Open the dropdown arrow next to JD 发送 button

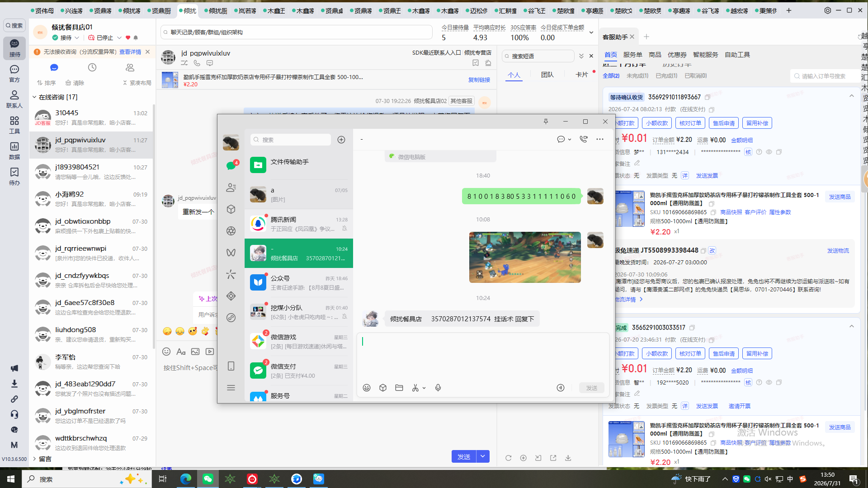pos(483,456)
